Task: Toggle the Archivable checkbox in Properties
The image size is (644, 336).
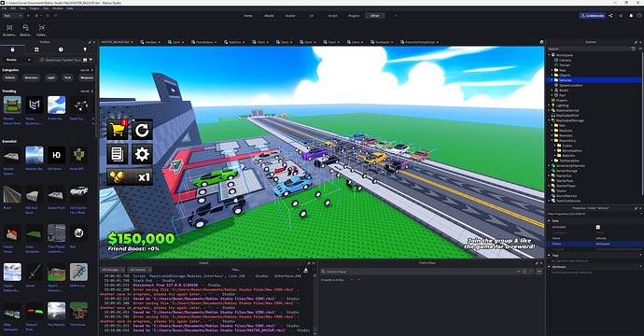Action: (x=597, y=227)
